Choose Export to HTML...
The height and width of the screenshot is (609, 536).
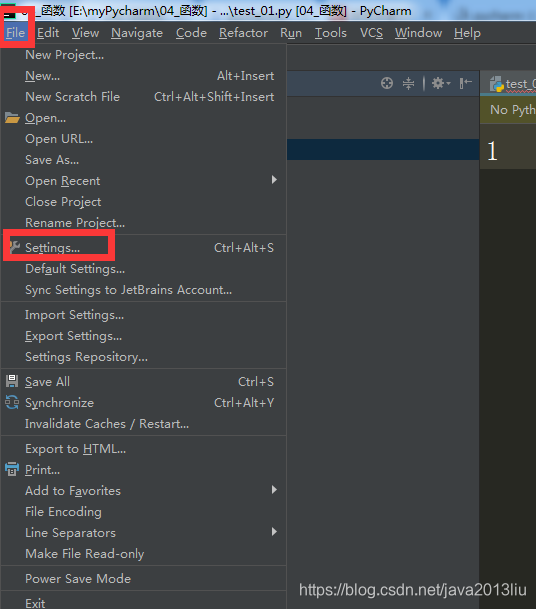point(144,449)
